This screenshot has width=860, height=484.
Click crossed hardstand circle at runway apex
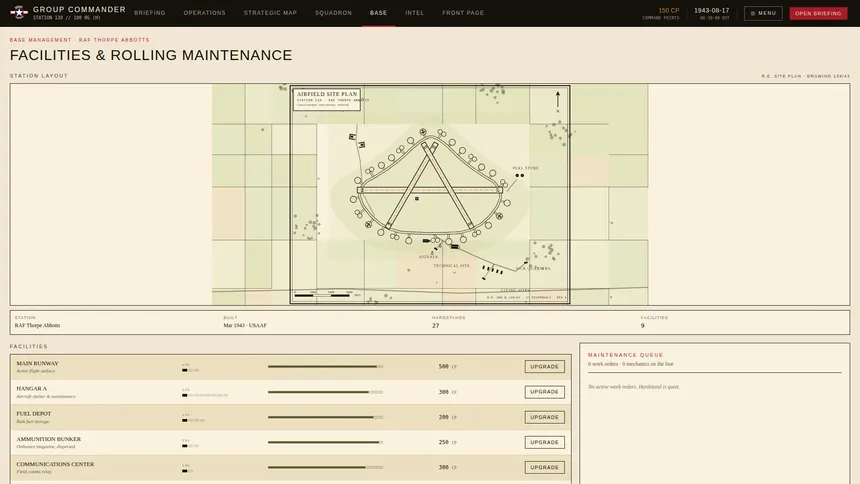click(x=423, y=132)
